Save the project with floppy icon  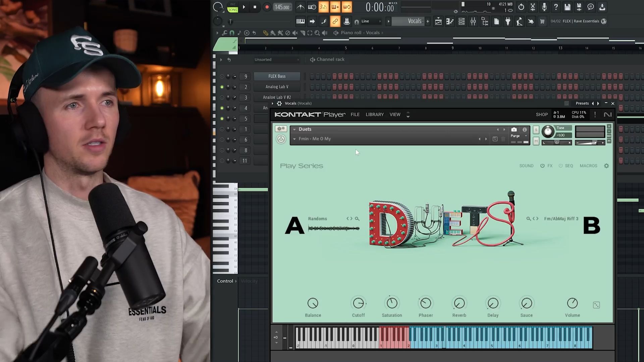click(x=568, y=7)
